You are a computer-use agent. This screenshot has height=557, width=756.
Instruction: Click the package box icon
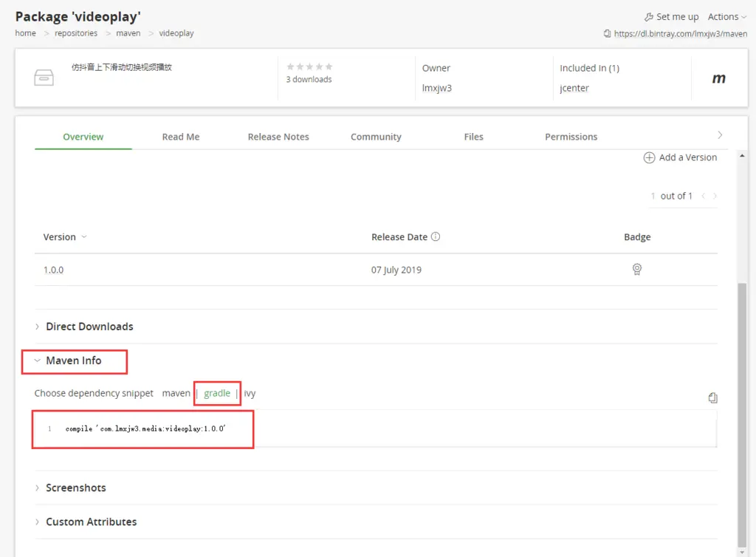(44, 77)
